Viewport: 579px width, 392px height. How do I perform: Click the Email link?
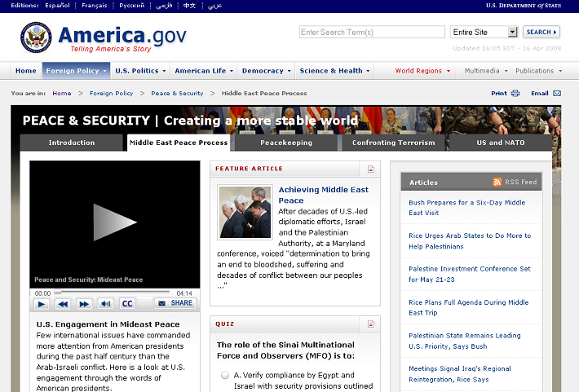(x=540, y=94)
